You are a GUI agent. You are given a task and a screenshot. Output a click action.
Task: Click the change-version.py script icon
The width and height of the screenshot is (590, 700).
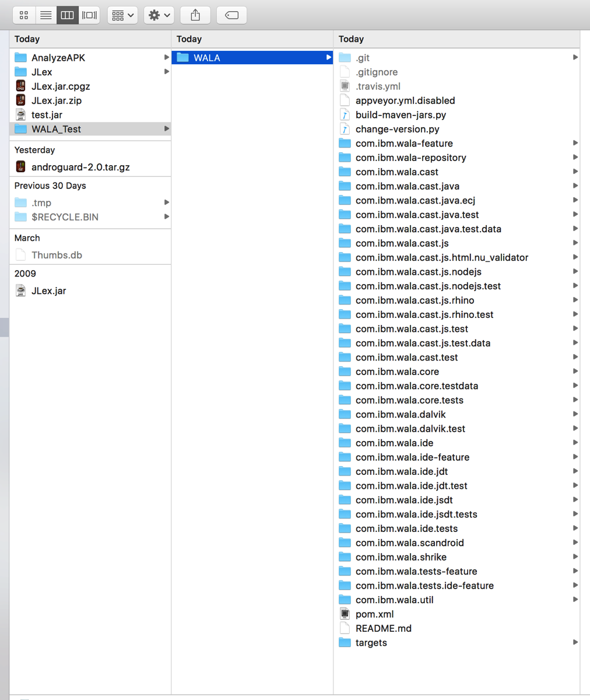[345, 129]
